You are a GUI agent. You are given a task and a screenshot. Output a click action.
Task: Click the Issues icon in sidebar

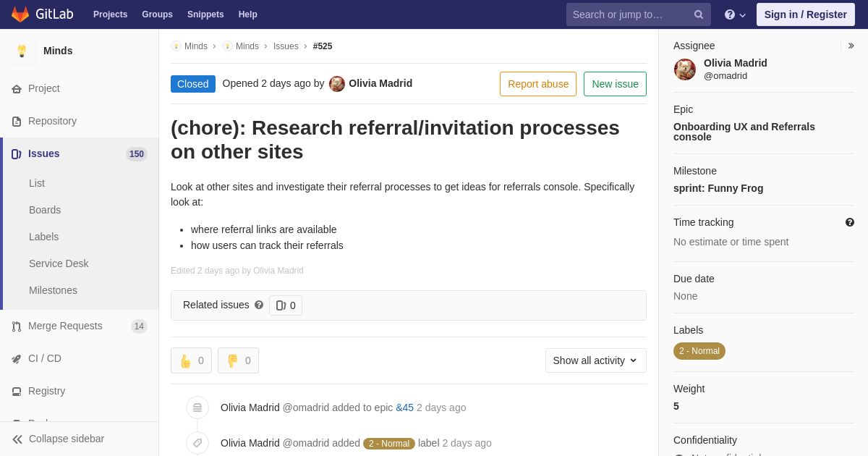coord(17,154)
